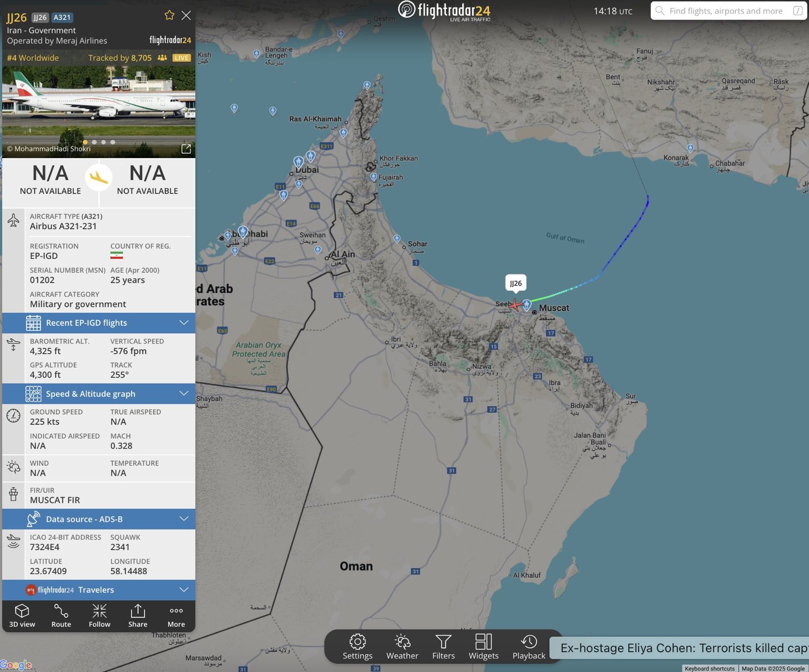Click the barometric altitude 4,325 ft
This screenshot has height=672, width=809.
45,351
